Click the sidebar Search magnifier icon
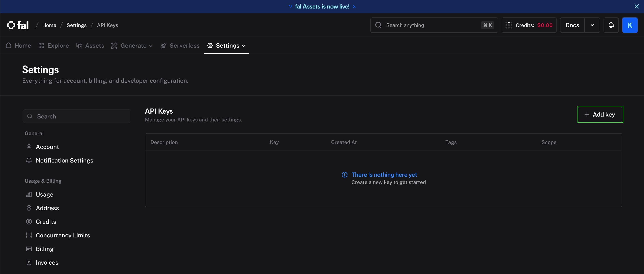Screen dimensions: 644x274 30,116
